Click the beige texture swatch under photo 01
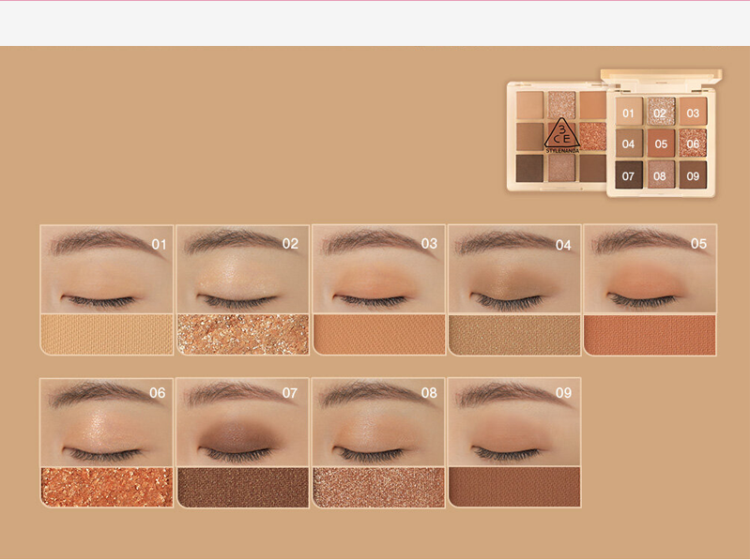This screenshot has height=560, width=750. click(107, 335)
